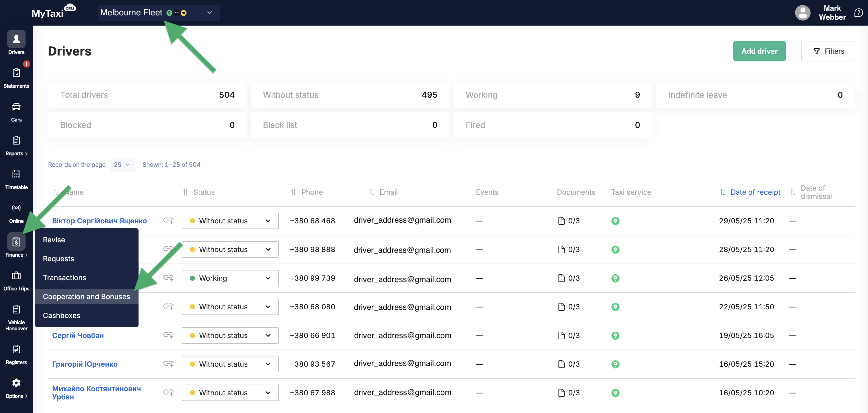Click the Add driver button
Screen dimensions: 868x413
(759, 51)
